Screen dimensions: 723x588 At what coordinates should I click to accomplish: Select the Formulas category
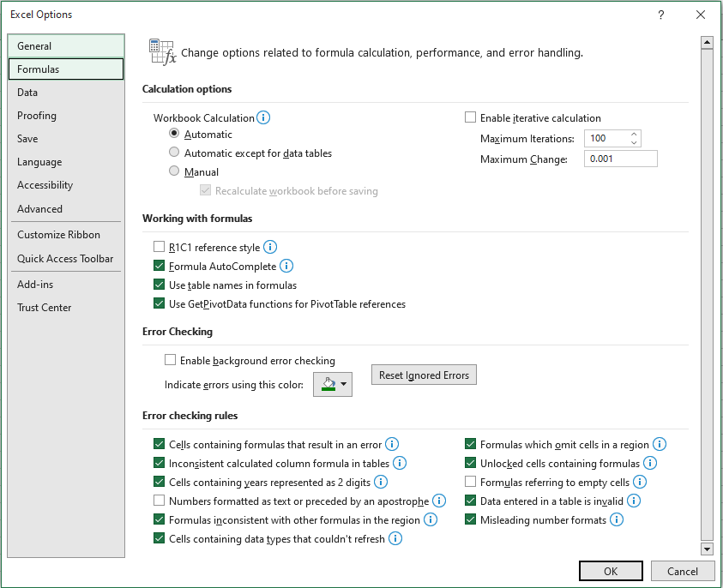point(66,69)
